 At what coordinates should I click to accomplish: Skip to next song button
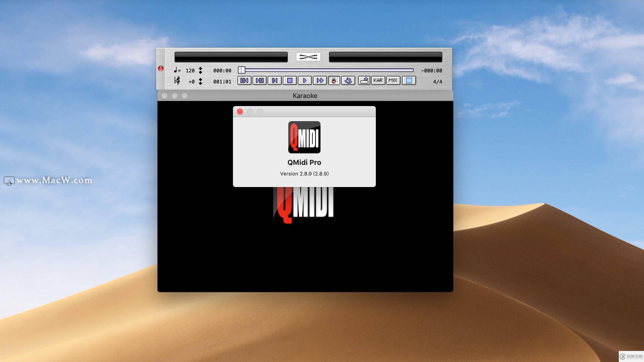pos(259,80)
